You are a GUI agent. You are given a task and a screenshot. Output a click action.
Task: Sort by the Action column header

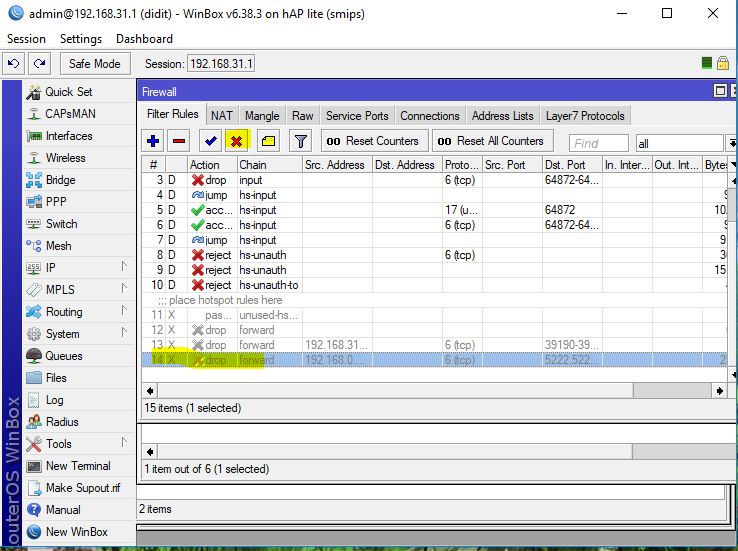(212, 165)
